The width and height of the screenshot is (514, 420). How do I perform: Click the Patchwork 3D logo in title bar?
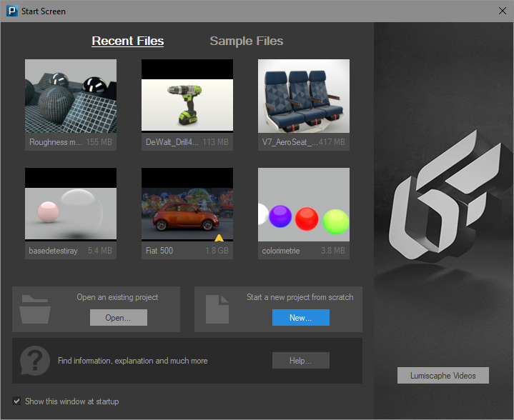pos(12,11)
